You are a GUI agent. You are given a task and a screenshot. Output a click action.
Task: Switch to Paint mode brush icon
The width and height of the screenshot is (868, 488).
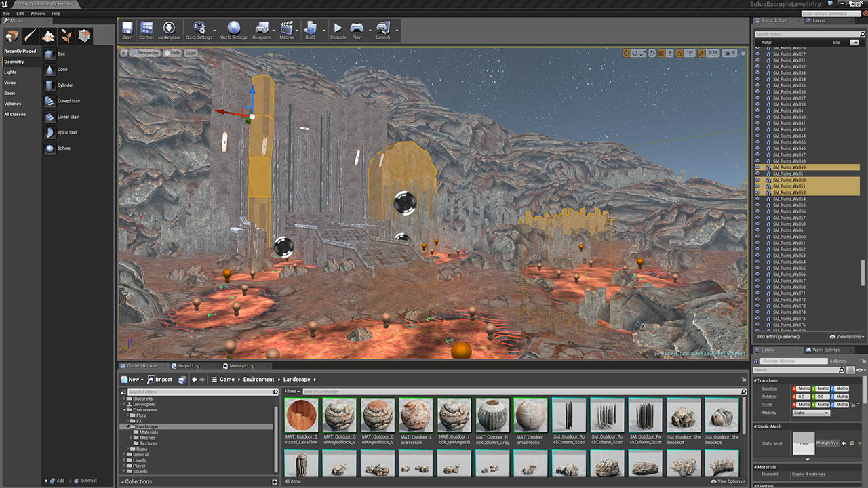pyautogui.click(x=30, y=36)
